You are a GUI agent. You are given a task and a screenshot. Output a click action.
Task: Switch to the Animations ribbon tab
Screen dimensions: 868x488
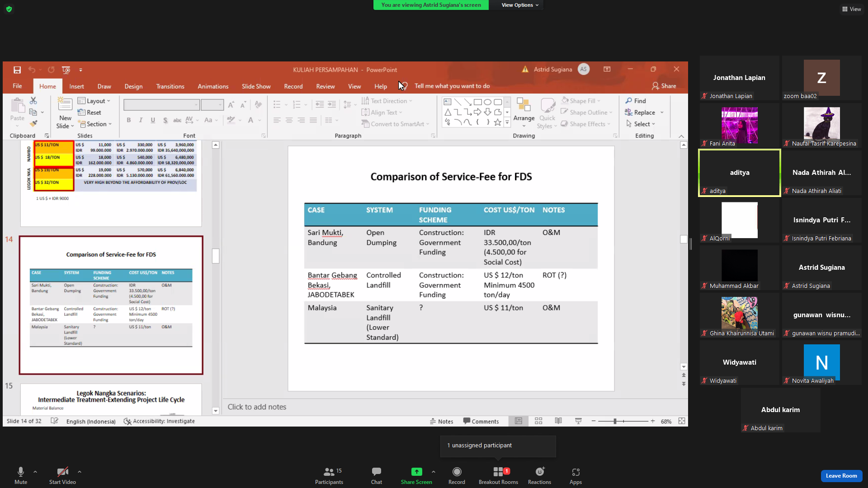(x=213, y=86)
